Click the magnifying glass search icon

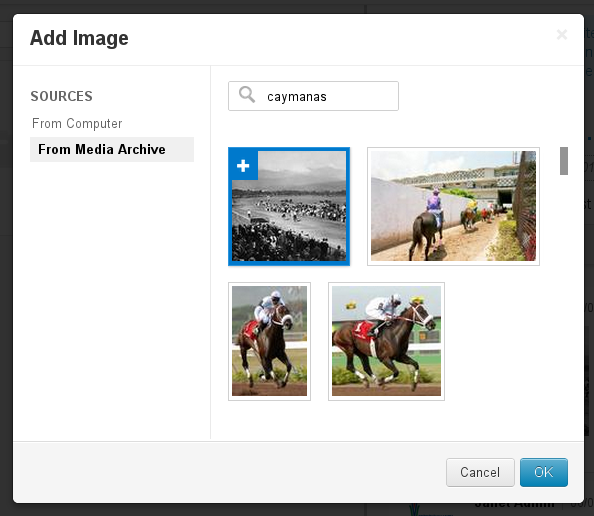pyautogui.click(x=247, y=94)
